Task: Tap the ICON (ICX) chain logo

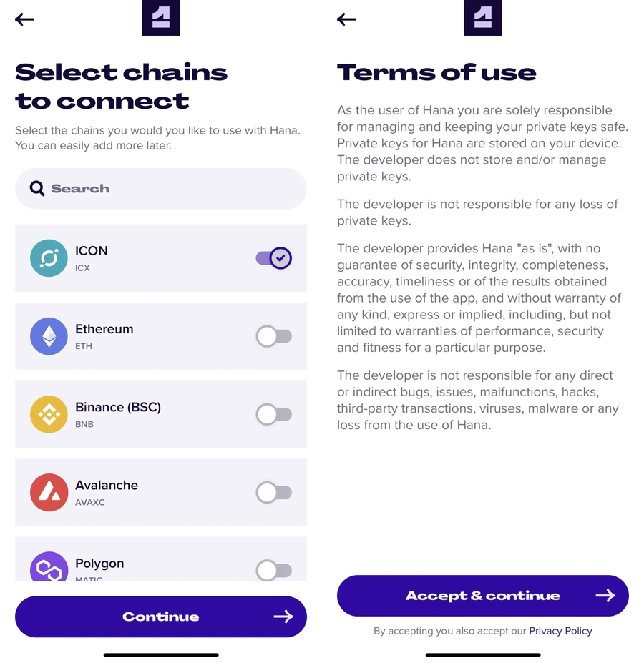Action: click(x=49, y=258)
